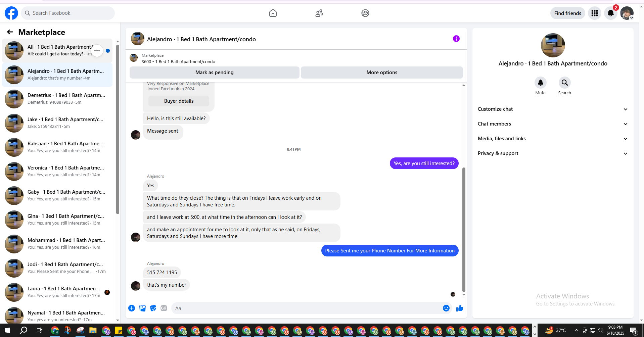Viewport: 644px width, 337px height.
Task: Open the weather 37°C taskbar widget
Action: coord(556,330)
